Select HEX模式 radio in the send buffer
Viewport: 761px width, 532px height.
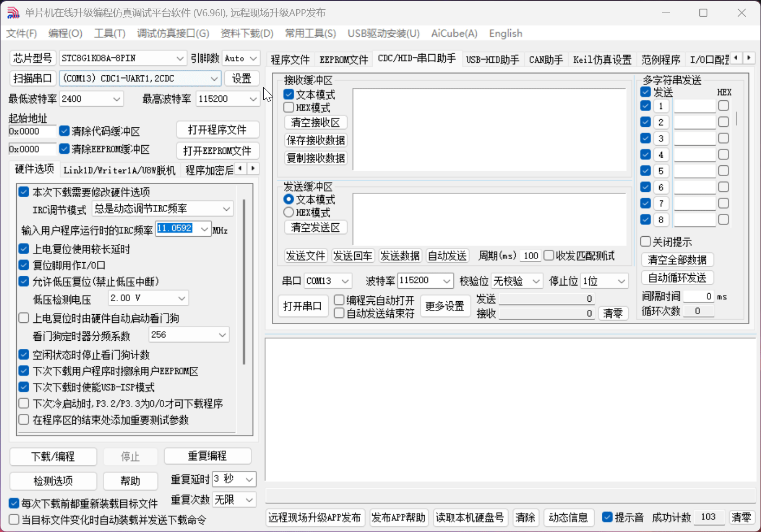click(288, 212)
